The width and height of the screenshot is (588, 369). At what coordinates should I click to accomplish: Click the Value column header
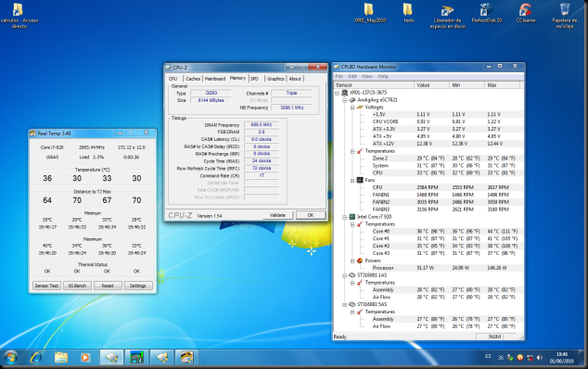431,85
